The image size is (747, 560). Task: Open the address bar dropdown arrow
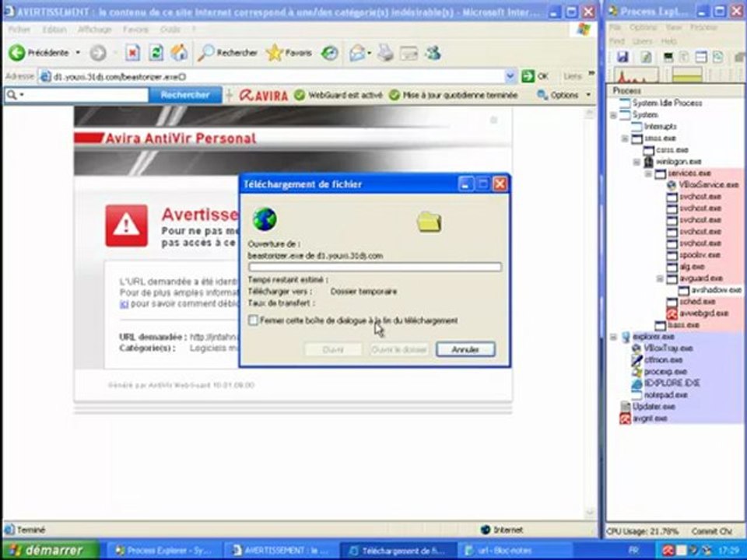(510, 76)
